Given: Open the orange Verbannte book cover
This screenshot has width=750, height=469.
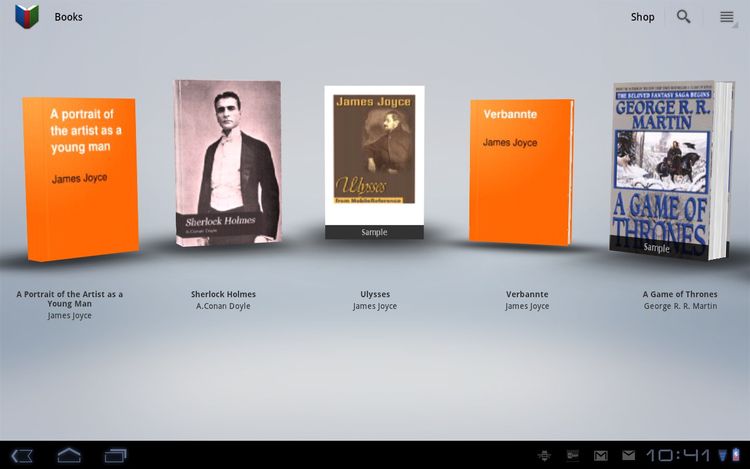Looking at the screenshot, I should pos(520,171).
